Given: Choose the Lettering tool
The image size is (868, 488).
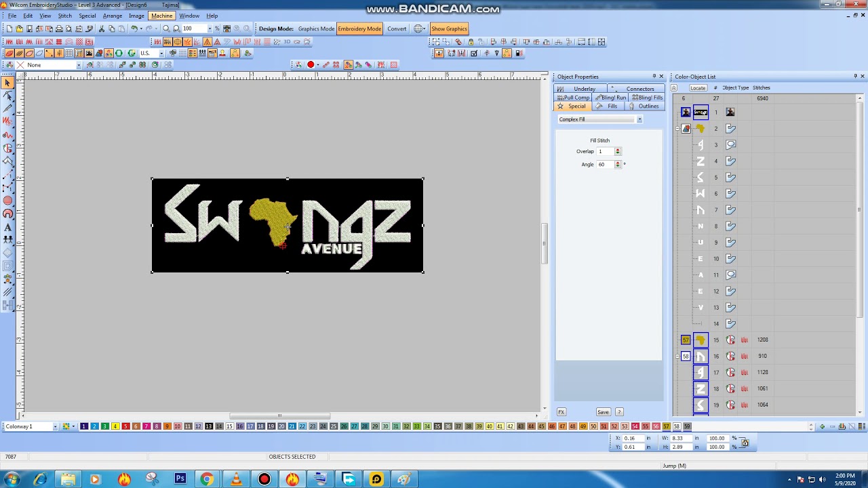Looking at the screenshot, I should pyautogui.click(x=7, y=227).
